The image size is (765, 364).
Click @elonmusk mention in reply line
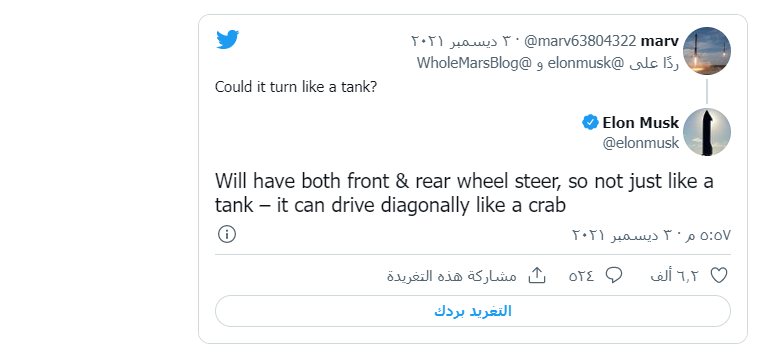coord(586,63)
